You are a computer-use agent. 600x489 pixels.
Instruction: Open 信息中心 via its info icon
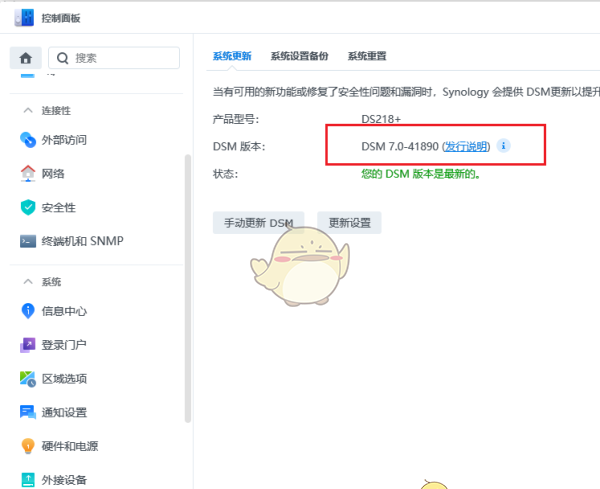28,311
